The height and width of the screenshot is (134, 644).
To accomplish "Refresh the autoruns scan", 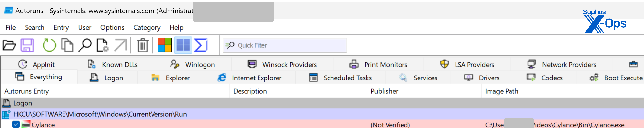I will (49, 45).
